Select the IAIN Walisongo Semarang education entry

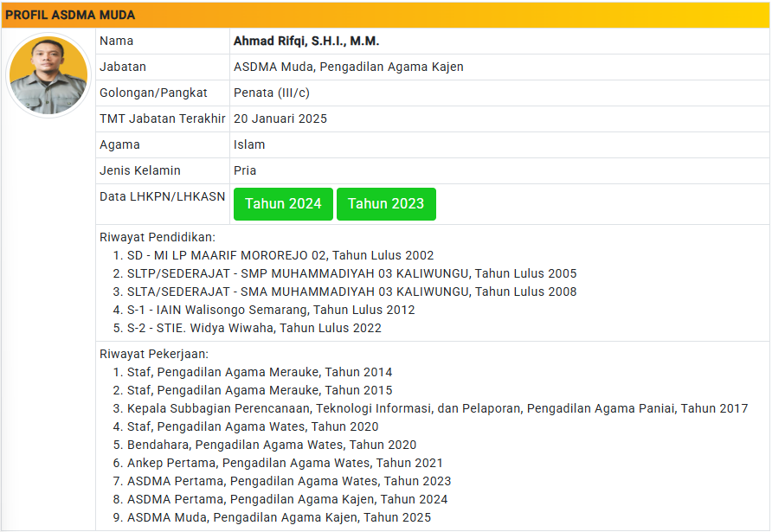[271, 310]
